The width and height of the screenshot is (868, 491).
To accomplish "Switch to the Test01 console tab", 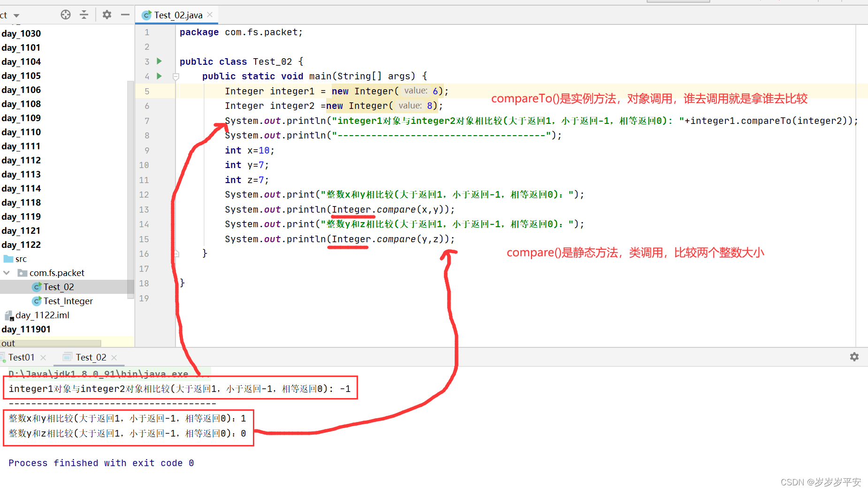I will [x=21, y=357].
